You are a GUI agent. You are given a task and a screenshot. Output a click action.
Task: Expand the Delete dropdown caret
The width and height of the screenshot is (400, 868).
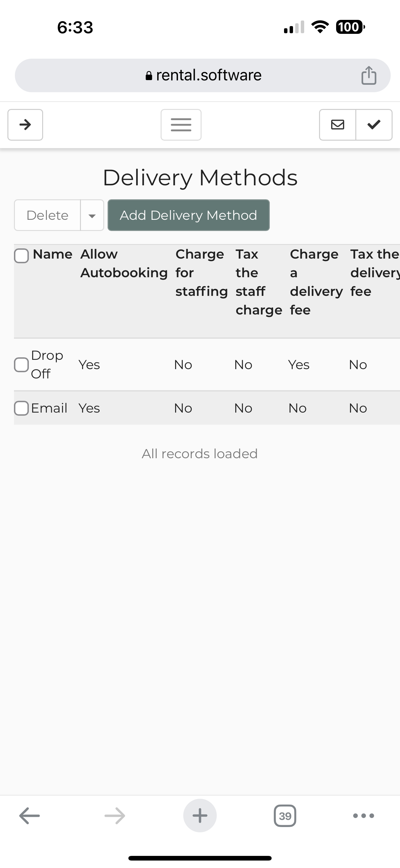[x=92, y=215]
